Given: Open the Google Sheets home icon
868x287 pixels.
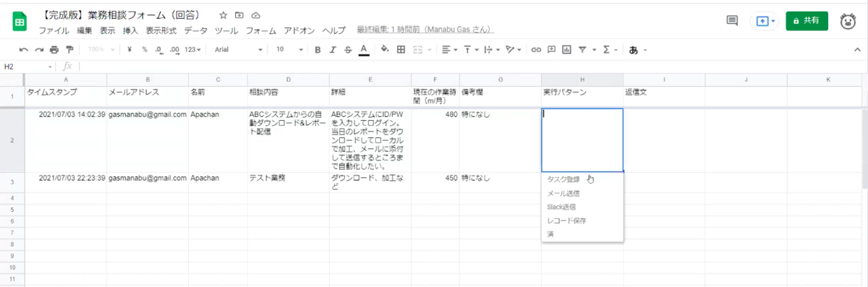Looking at the screenshot, I should [20, 22].
